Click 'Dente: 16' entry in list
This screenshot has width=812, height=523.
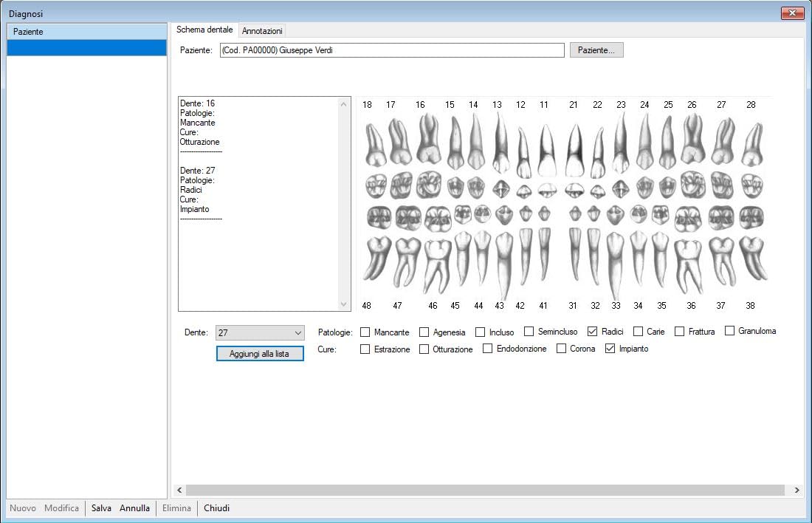click(x=197, y=103)
